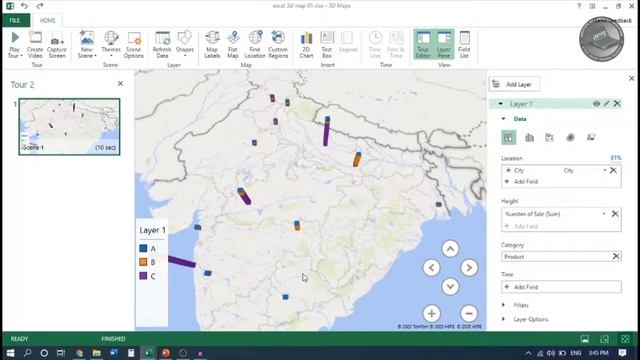Click Add Layer button
Viewport: 640px width, 360px height.
click(x=514, y=84)
